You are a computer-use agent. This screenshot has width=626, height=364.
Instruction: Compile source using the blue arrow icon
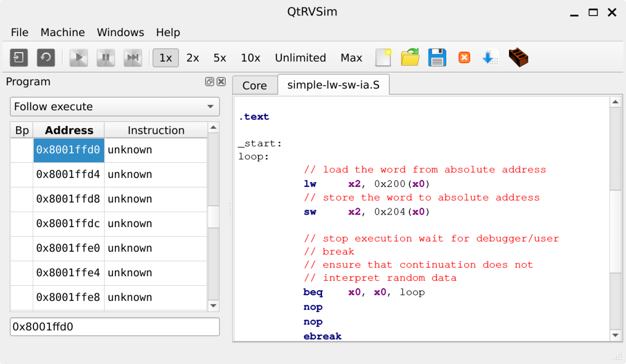[x=490, y=58]
